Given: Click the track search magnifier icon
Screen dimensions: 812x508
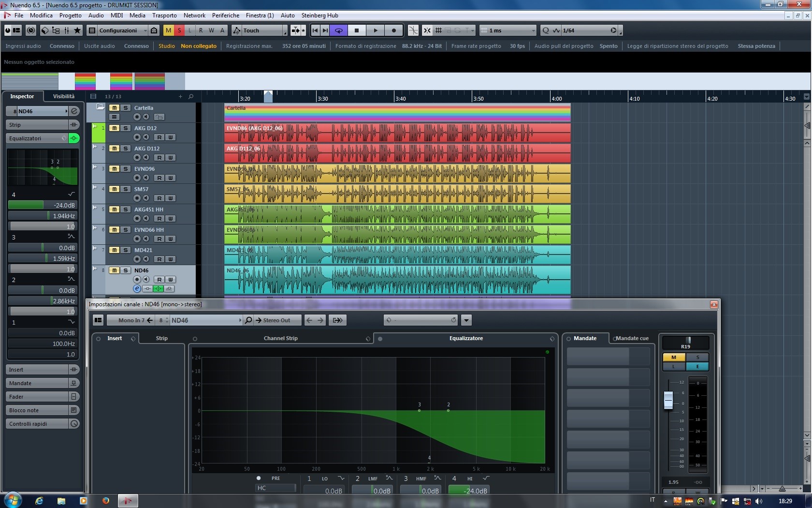Looking at the screenshot, I should coord(191,96).
